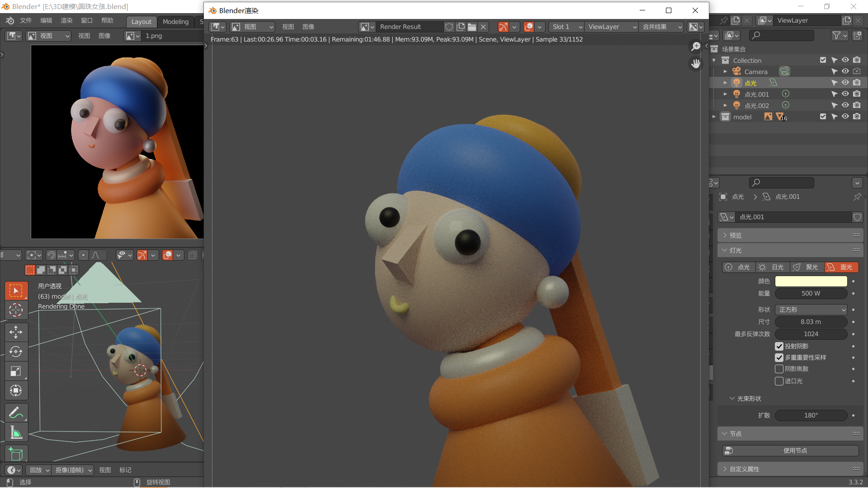This screenshot has width=868, height=488.
Task: Toggle fake user for 点光.001 light data
Action: (857, 217)
